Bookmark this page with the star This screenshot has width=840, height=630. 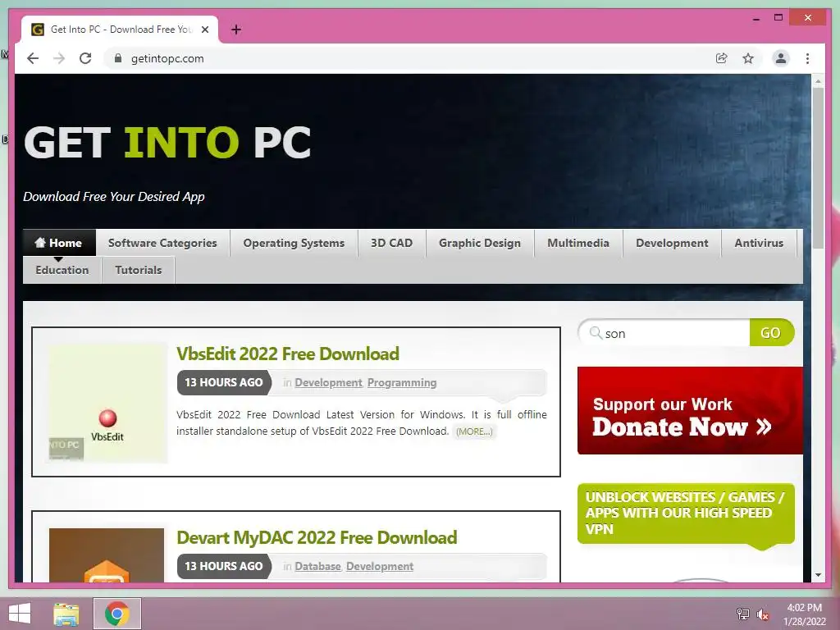click(748, 58)
